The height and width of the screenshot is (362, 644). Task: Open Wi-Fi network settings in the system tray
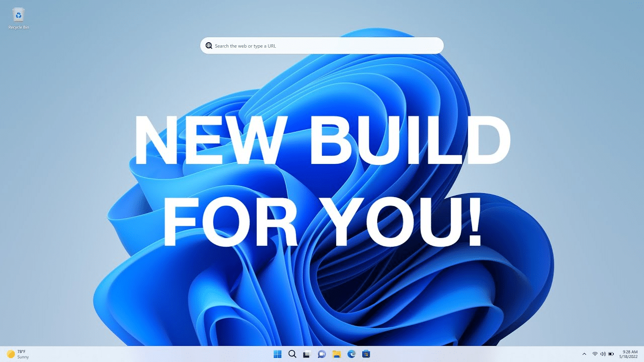[x=595, y=354]
